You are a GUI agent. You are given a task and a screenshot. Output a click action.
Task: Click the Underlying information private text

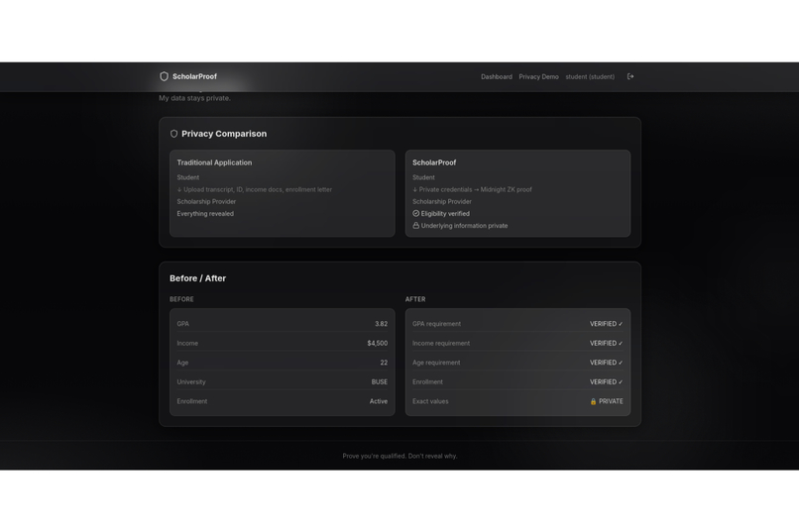464,226
